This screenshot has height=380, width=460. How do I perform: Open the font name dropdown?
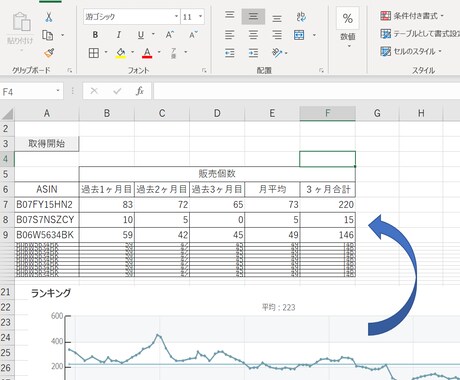tap(176, 16)
